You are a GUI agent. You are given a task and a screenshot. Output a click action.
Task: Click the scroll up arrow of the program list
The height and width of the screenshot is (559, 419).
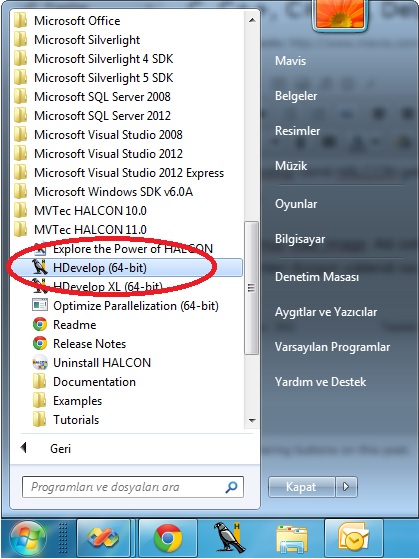click(x=252, y=20)
